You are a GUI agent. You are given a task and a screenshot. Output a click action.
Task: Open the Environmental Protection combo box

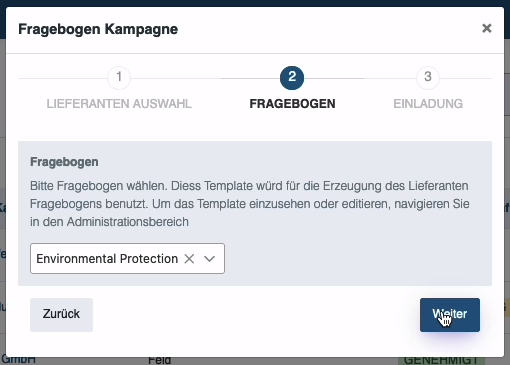coord(127,259)
